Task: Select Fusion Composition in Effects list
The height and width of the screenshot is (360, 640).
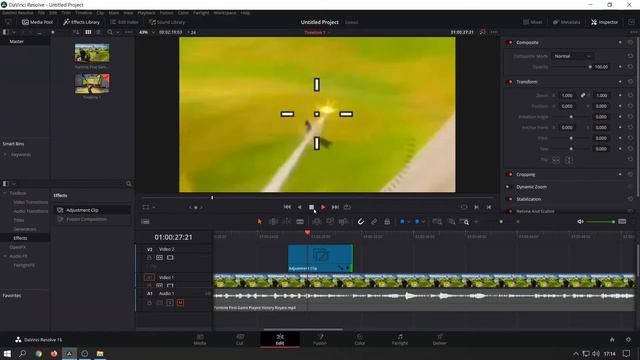Action: pos(92,219)
